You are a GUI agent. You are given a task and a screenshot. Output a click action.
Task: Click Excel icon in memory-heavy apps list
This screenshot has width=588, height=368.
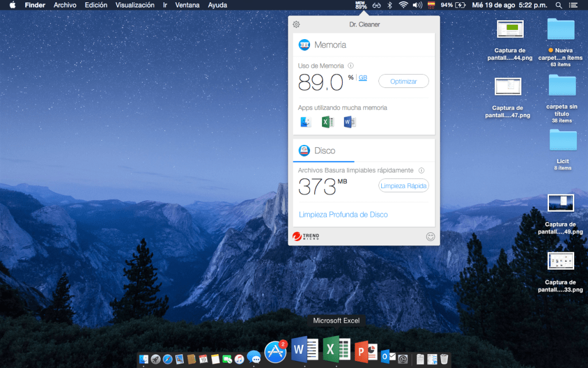327,122
